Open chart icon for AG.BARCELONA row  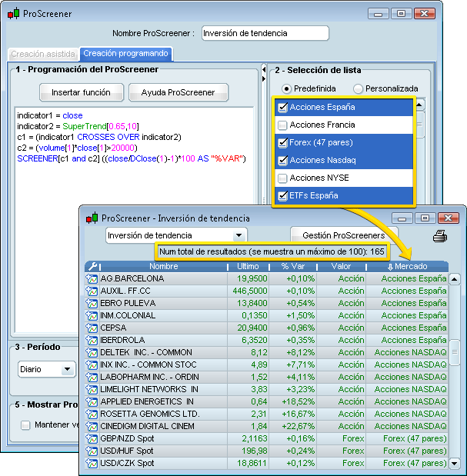point(92,278)
